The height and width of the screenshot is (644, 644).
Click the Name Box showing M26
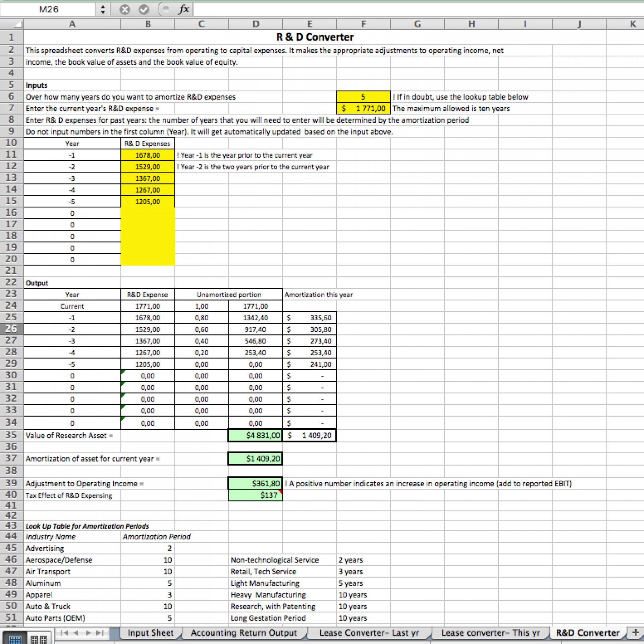tap(49, 9)
